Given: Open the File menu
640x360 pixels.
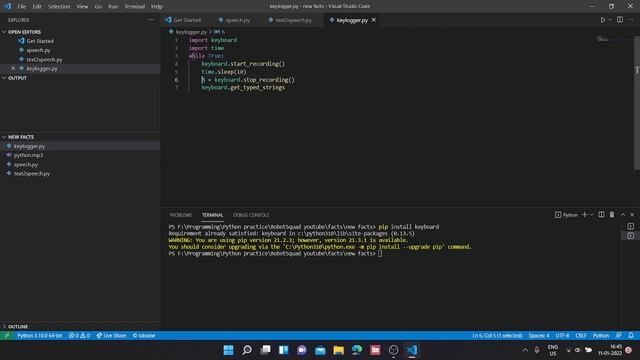Looking at the screenshot, I should pyautogui.click(x=22, y=7).
